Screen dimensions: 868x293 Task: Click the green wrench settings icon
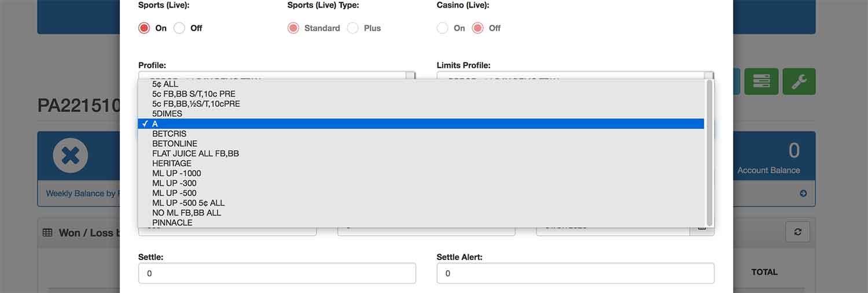[799, 81]
